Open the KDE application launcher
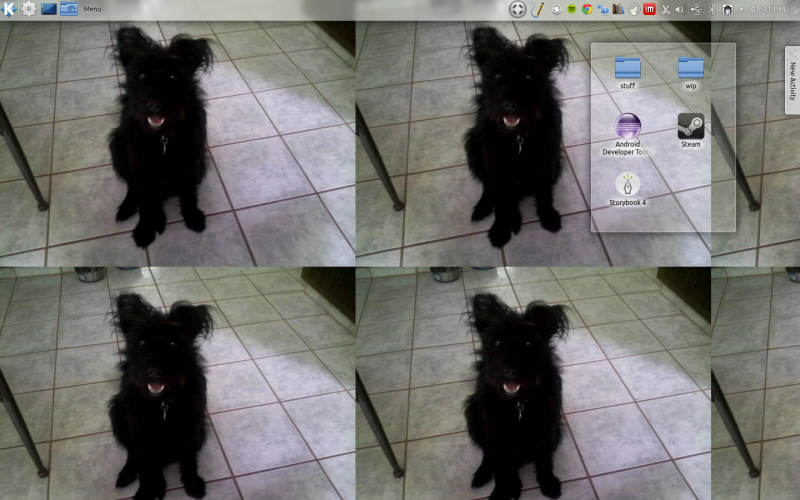 pyautogui.click(x=10, y=9)
